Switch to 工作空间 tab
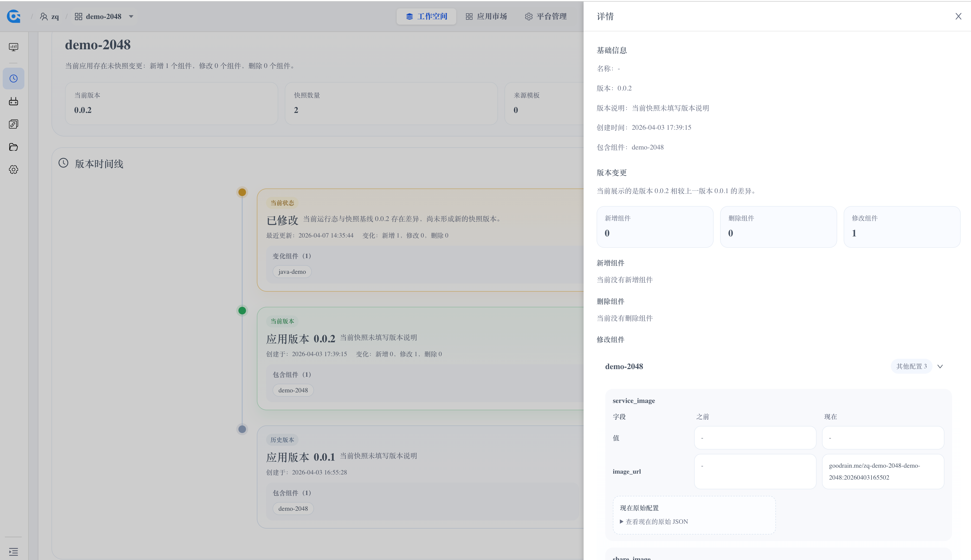971x560 pixels. (426, 17)
